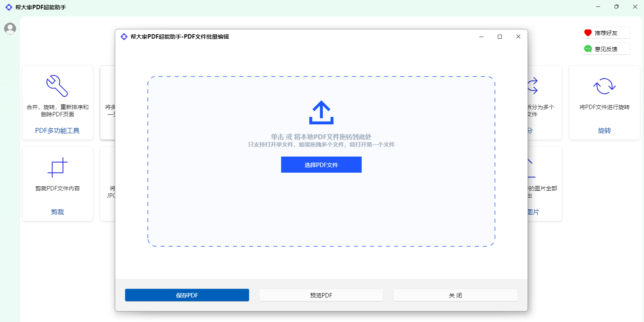The image size is (644, 322).
Task: Click the app logo in dialog title bar
Action: [x=124, y=37]
